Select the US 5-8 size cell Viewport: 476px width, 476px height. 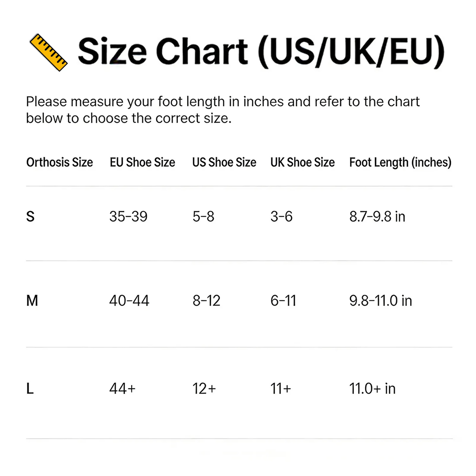click(203, 217)
